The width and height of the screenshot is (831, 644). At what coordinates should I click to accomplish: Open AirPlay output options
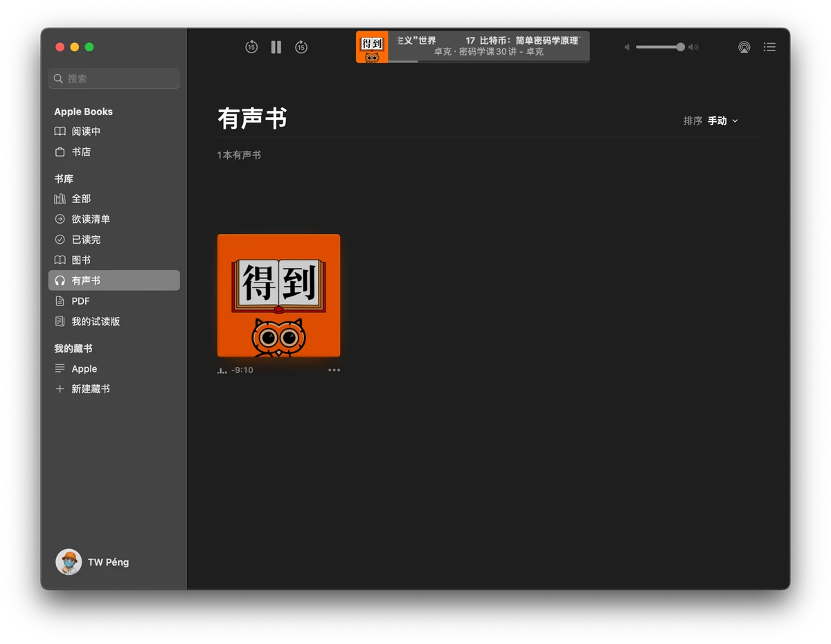tap(744, 47)
